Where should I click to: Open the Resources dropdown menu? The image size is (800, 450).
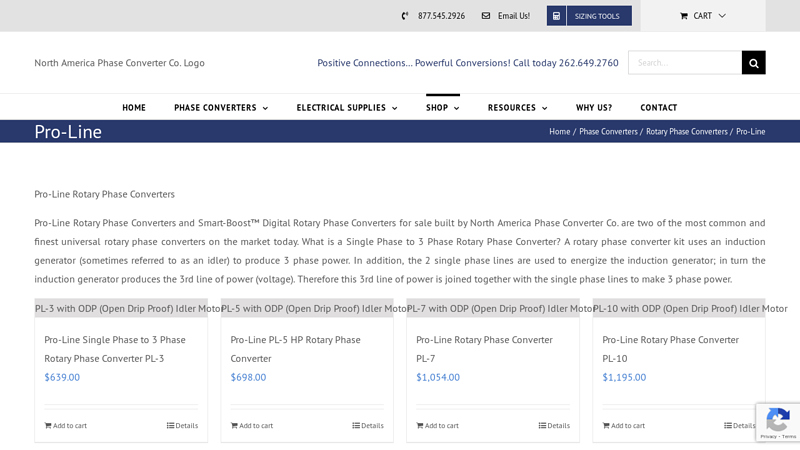click(x=517, y=108)
